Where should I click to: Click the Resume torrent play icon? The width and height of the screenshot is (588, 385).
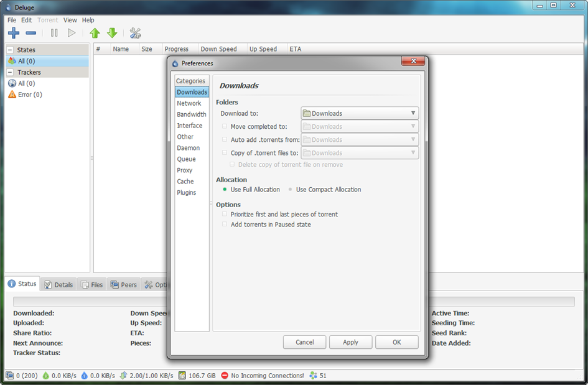(72, 33)
